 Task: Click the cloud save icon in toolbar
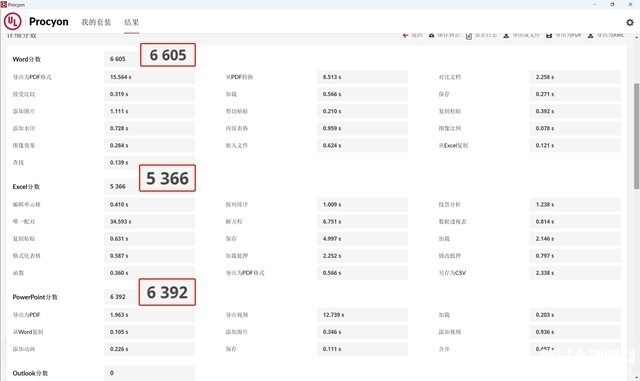pos(431,36)
